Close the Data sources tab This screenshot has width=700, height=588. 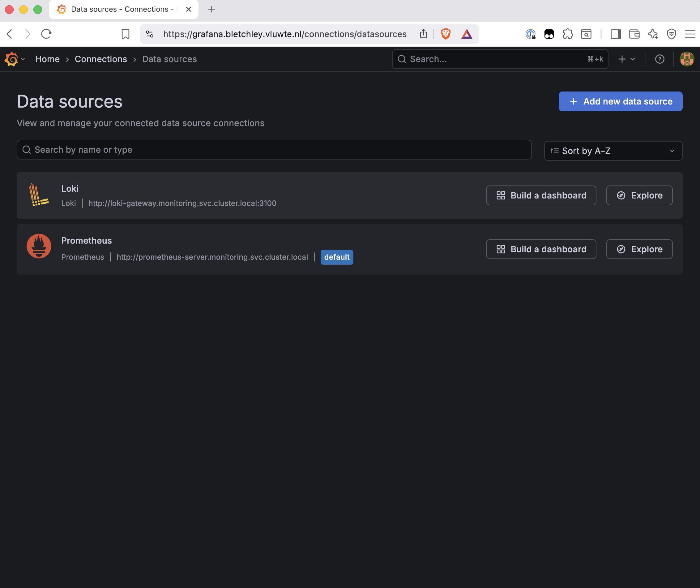coord(189,9)
